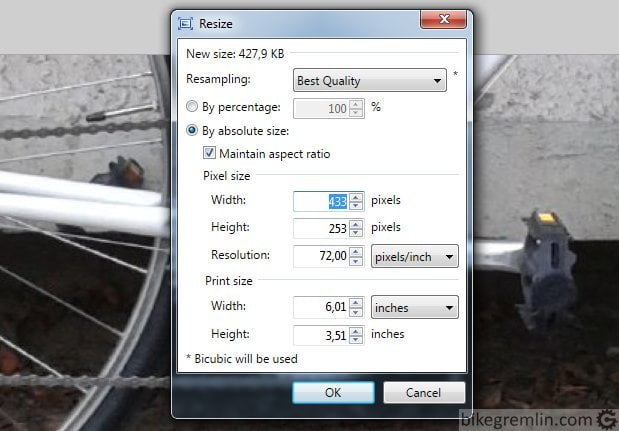Decrease pixel Width with down arrow
619x431 pixels.
click(356, 206)
